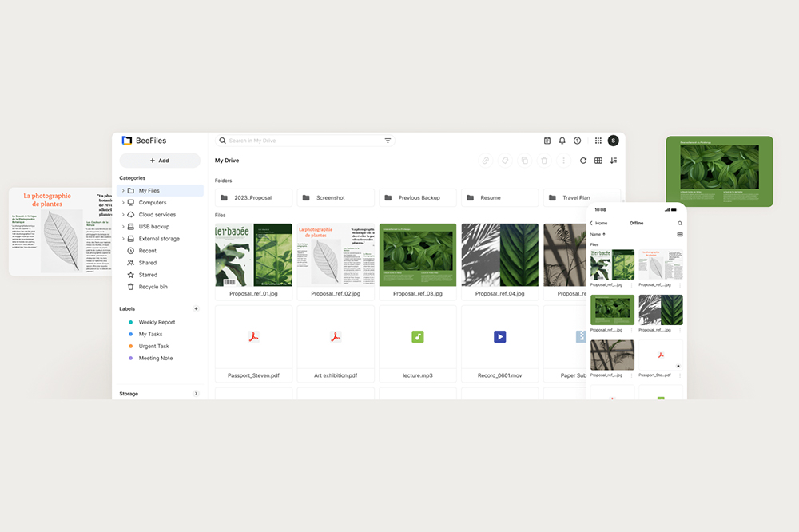Open the sort order icon

(x=614, y=161)
